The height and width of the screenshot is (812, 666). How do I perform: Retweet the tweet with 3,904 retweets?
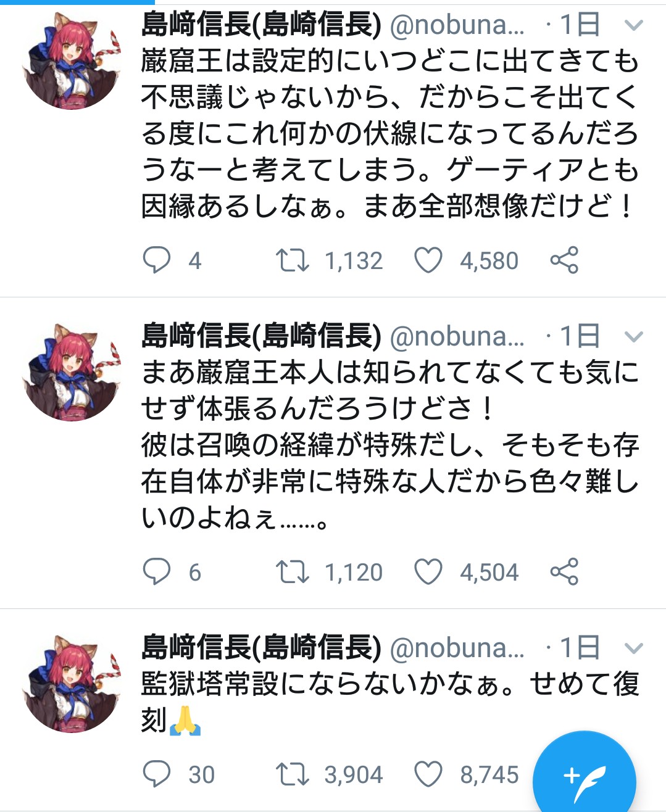pos(292,774)
